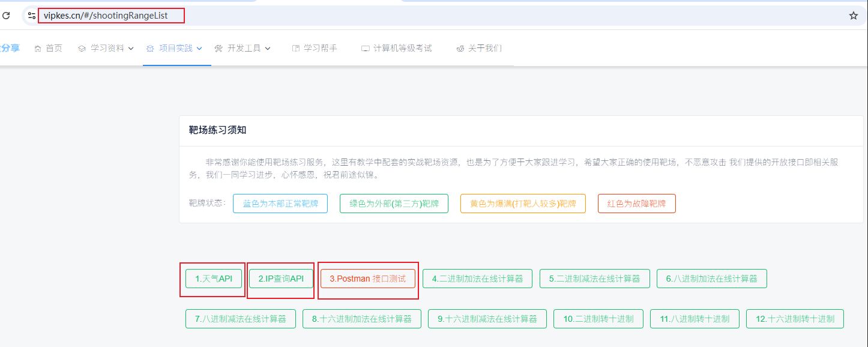
Task: Click the browser reload icon
Action: click(6, 16)
